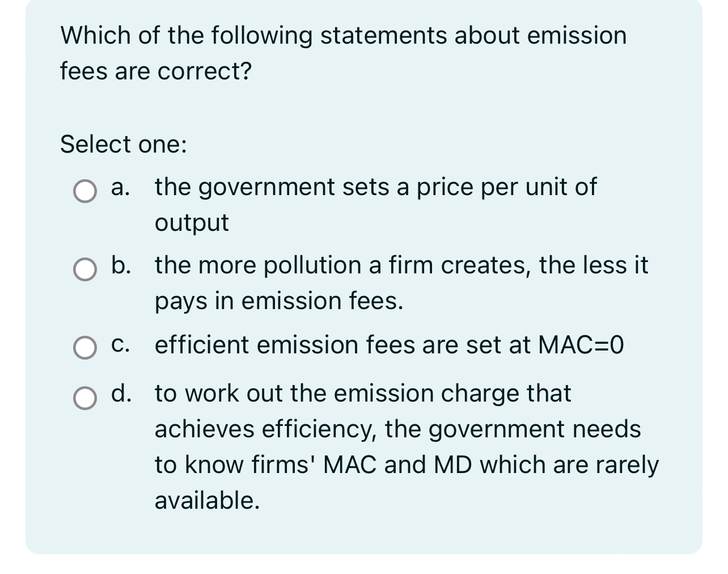This screenshot has height=574, width=728.
Task: Click the 'Select one:' label
Action: pos(124,144)
